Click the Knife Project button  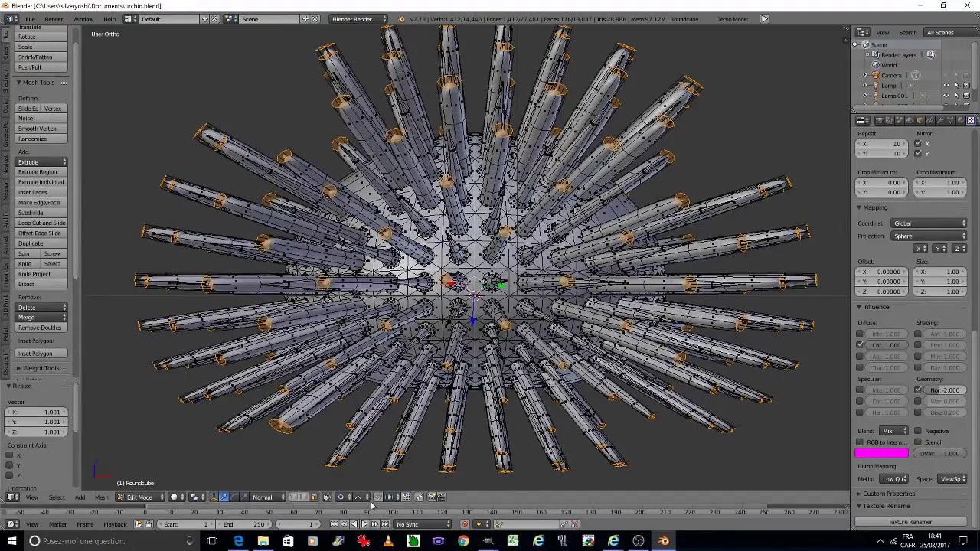(x=42, y=274)
